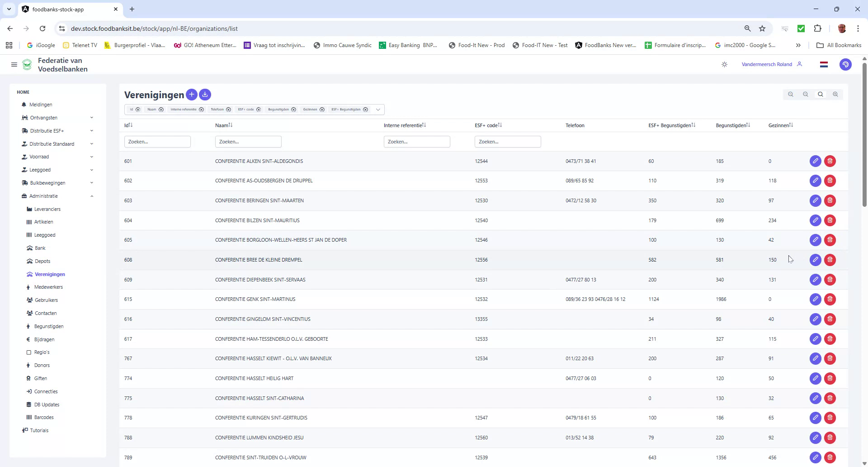Select the search magnifier icon in the toolbar

pos(820,94)
